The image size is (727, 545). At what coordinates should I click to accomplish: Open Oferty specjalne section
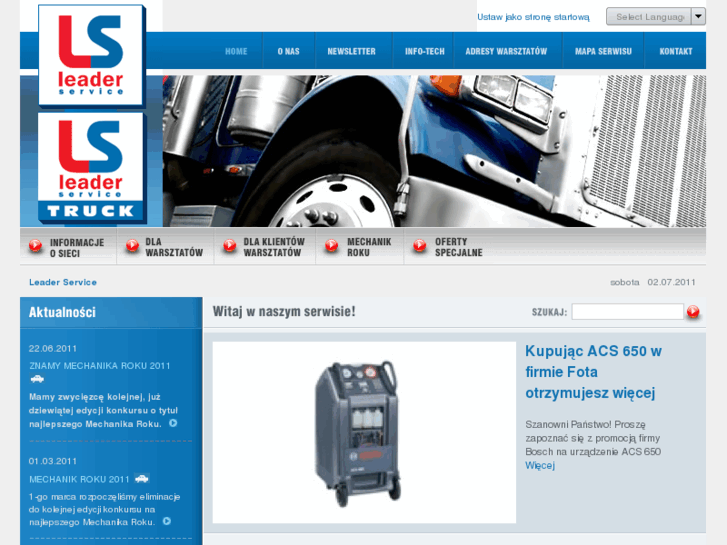pyautogui.click(x=459, y=247)
